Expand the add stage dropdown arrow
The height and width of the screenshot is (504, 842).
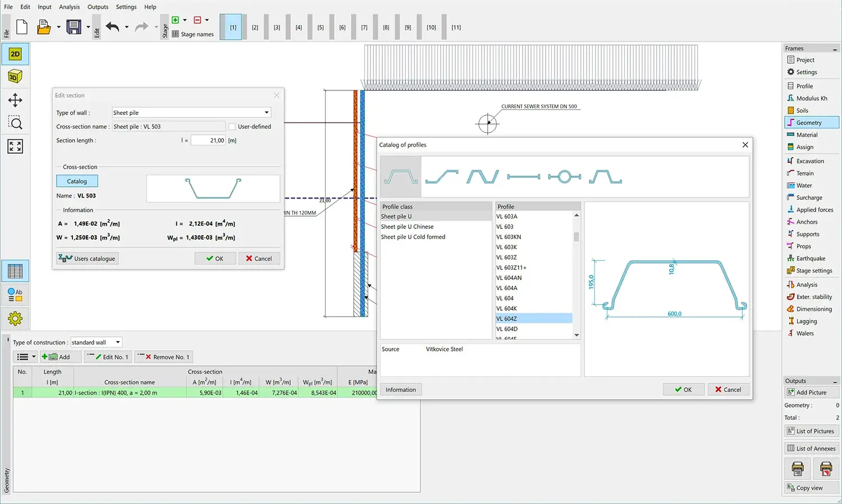(185, 20)
